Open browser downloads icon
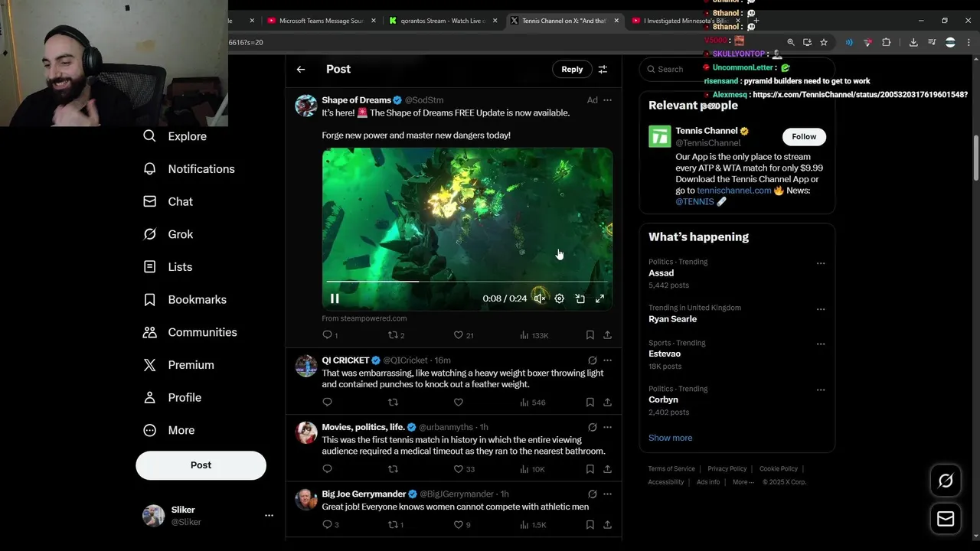980x551 pixels. click(x=913, y=42)
